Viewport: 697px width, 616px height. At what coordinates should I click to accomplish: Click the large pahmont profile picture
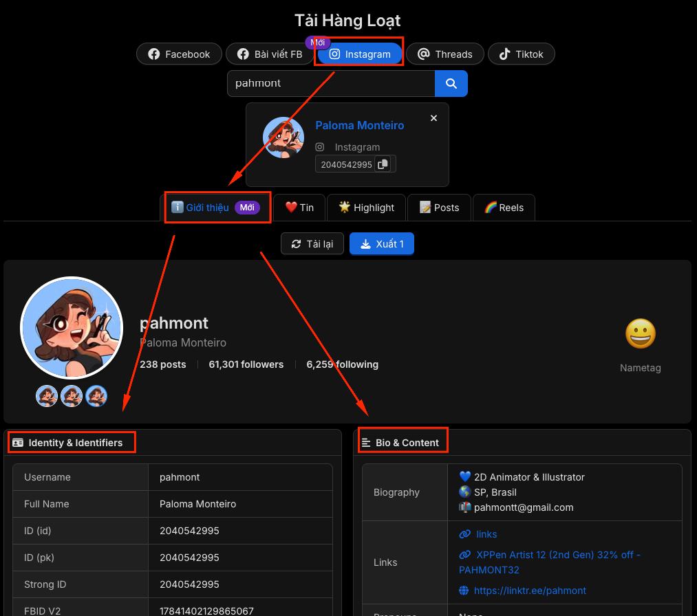pyautogui.click(x=72, y=328)
